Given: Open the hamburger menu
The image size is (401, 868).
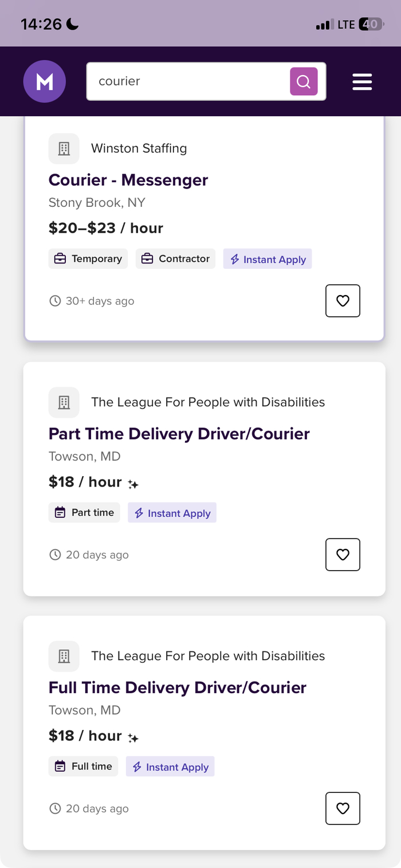Looking at the screenshot, I should [362, 81].
